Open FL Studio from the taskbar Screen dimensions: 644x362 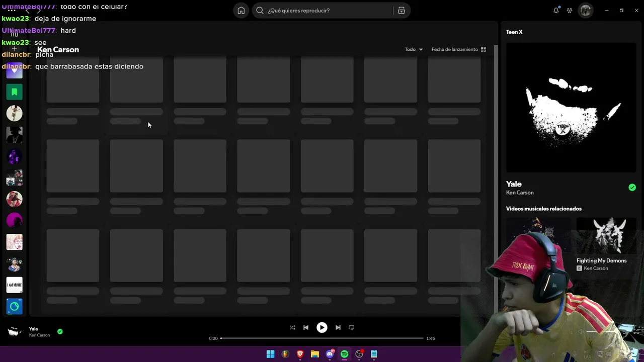[285, 354]
